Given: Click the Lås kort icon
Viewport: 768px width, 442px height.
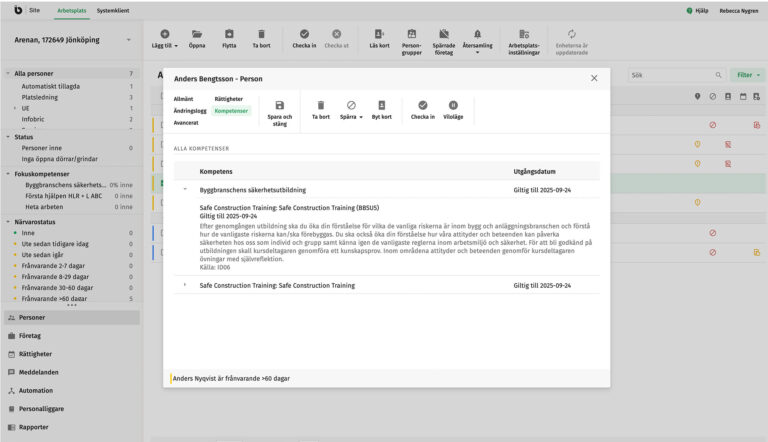Looking at the screenshot, I should pos(379,34).
